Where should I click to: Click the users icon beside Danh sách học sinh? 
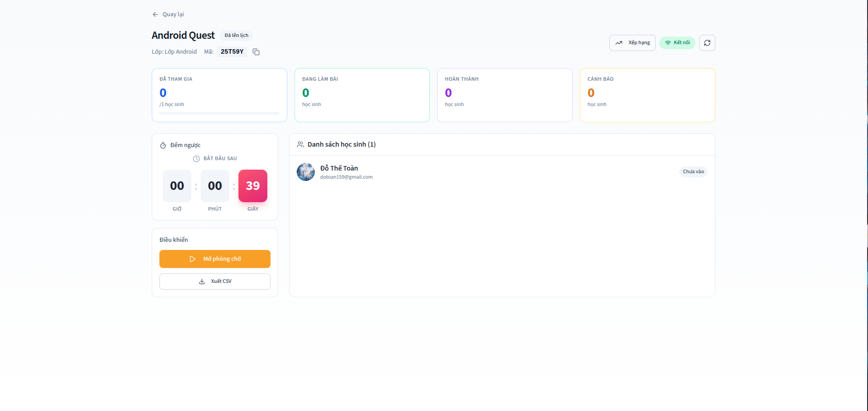coord(300,144)
